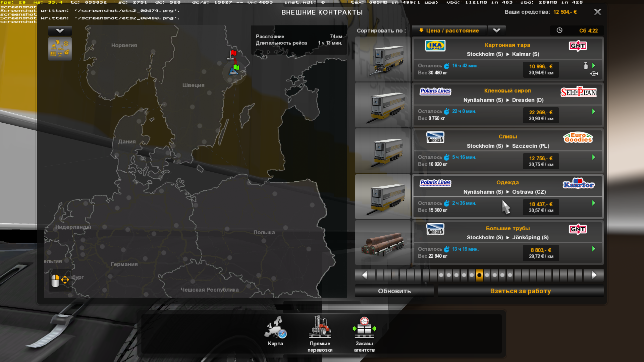Go to previous page with left arrow
The width and height of the screenshot is (644, 362).
(365, 275)
